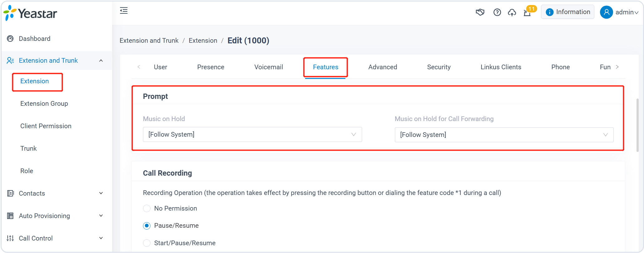Viewport: 644px width, 253px height.
Task: Open Trunk in the sidebar
Action: pyautogui.click(x=28, y=148)
